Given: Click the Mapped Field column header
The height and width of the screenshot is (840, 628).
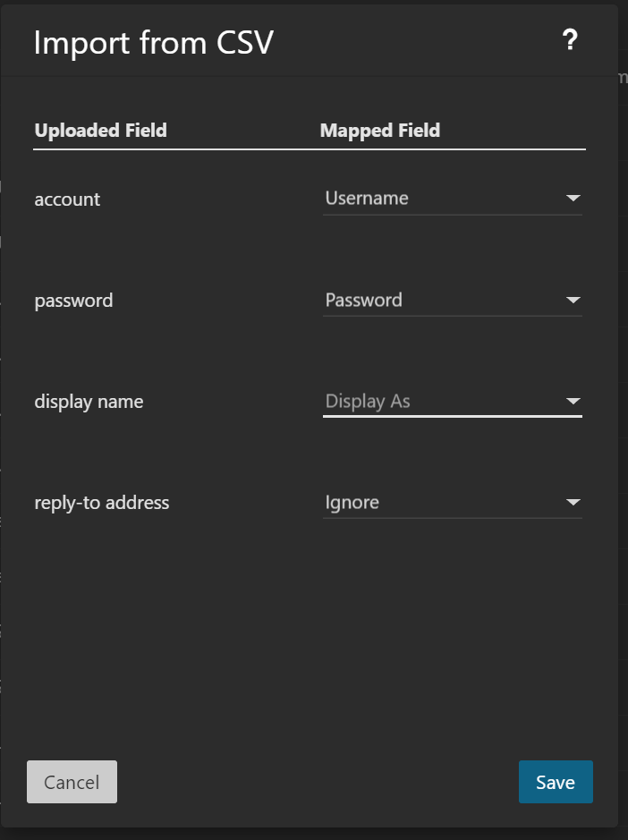Looking at the screenshot, I should point(380,131).
